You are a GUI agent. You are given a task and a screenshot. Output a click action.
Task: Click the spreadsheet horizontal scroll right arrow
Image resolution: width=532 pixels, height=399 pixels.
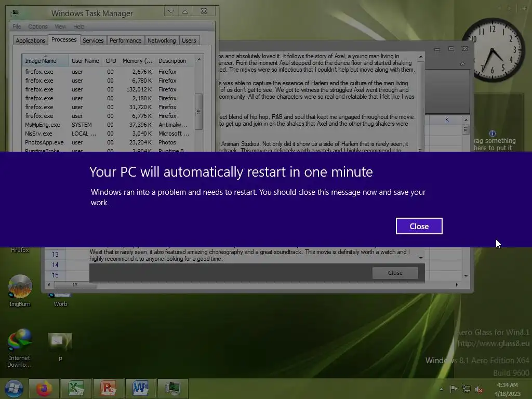tap(457, 285)
